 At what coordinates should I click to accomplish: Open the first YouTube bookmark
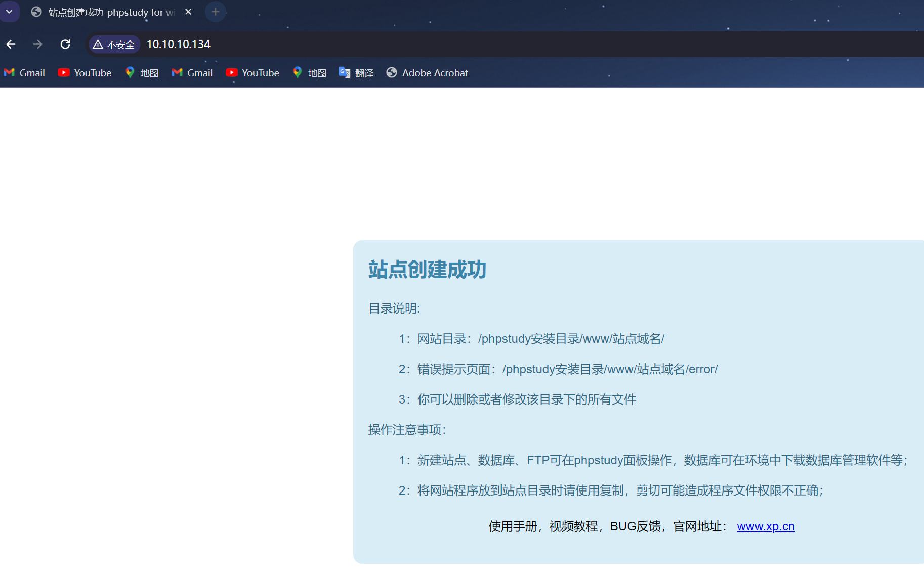85,73
